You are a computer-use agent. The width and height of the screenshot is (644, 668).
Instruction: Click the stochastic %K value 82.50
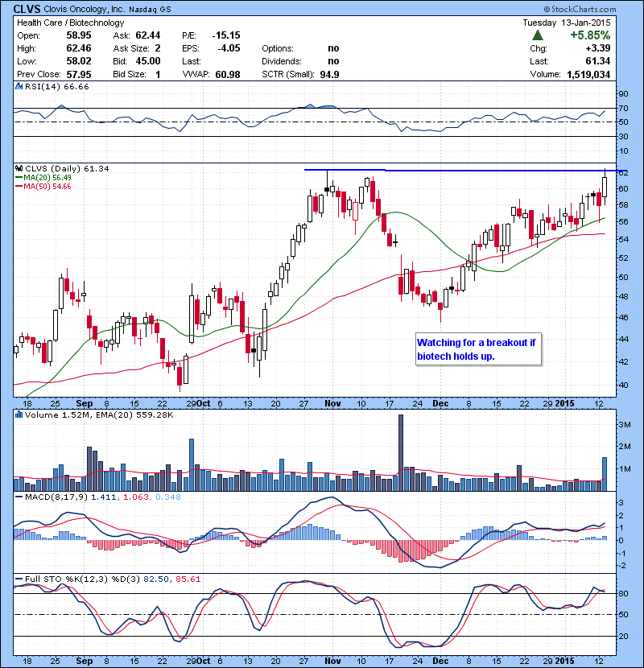tap(156, 579)
